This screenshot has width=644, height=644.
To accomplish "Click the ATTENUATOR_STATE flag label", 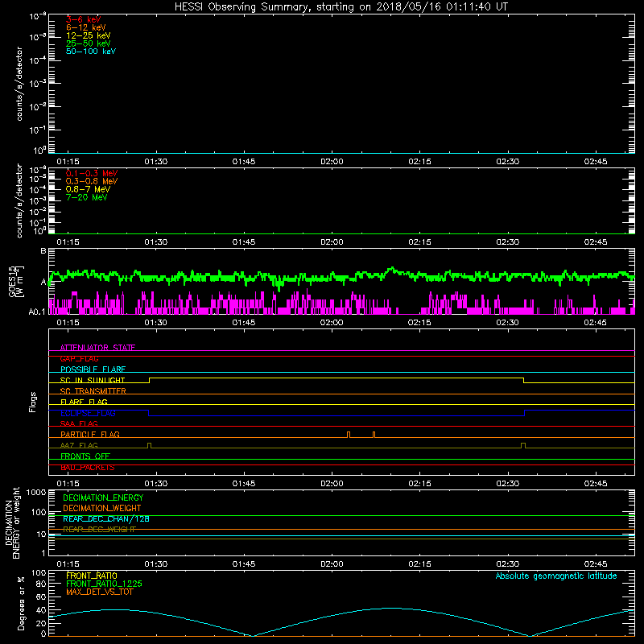I will point(97,348).
